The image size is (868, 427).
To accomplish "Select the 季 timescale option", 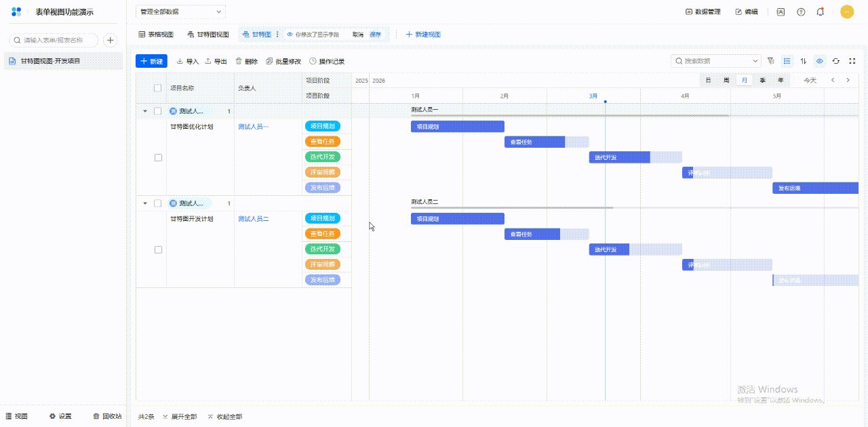I will pos(763,80).
